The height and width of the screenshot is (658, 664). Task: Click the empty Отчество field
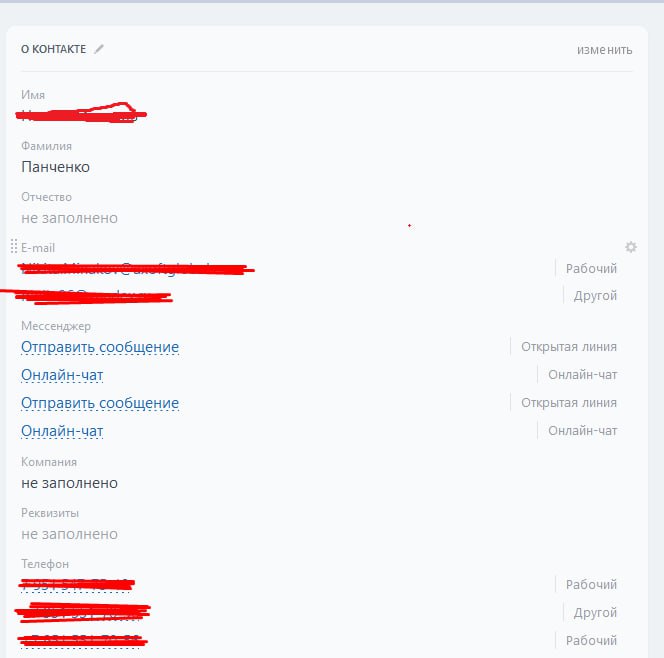pos(69,218)
